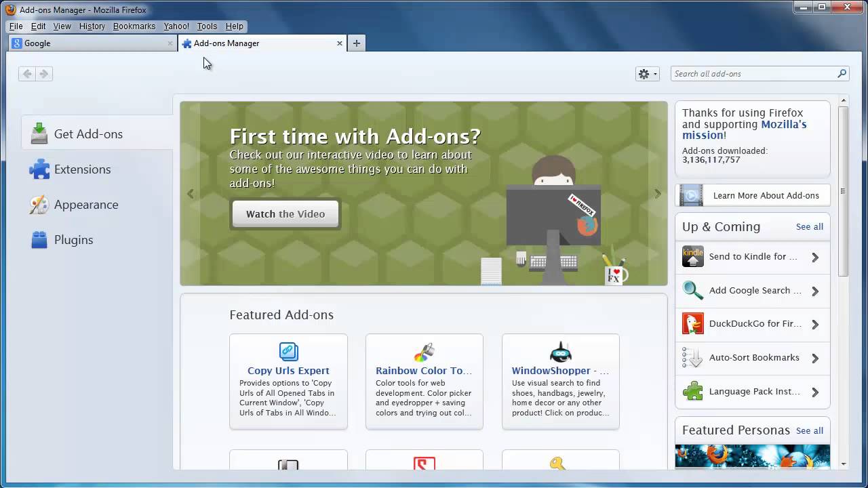Open the Bookmarks menu
This screenshot has width=868, height=488.
(x=134, y=26)
